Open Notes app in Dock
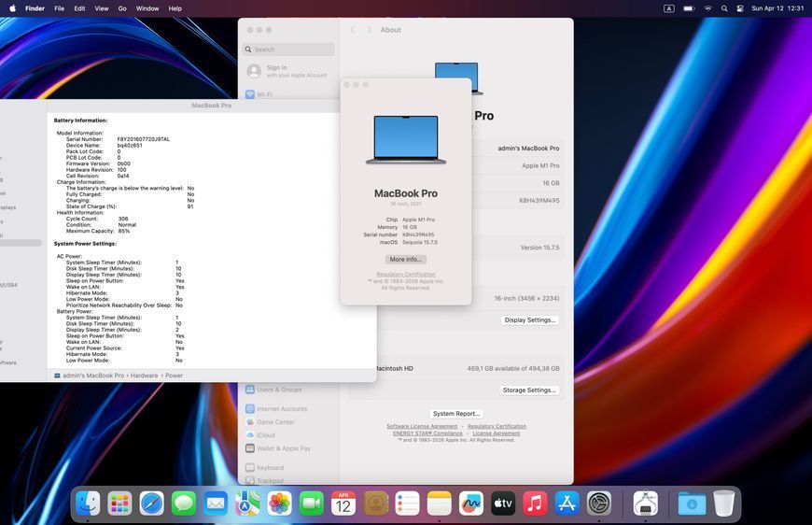 [440, 504]
